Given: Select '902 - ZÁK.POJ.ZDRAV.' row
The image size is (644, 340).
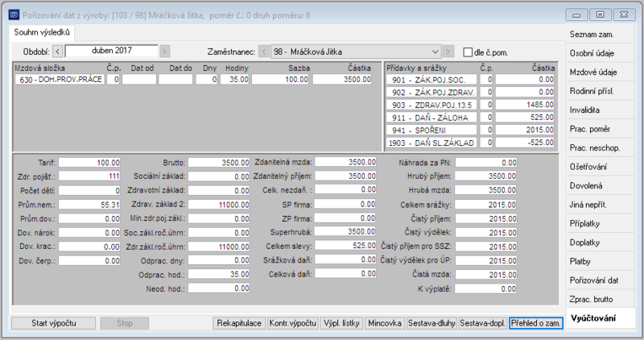Looking at the screenshot, I should pyautogui.click(x=431, y=93).
